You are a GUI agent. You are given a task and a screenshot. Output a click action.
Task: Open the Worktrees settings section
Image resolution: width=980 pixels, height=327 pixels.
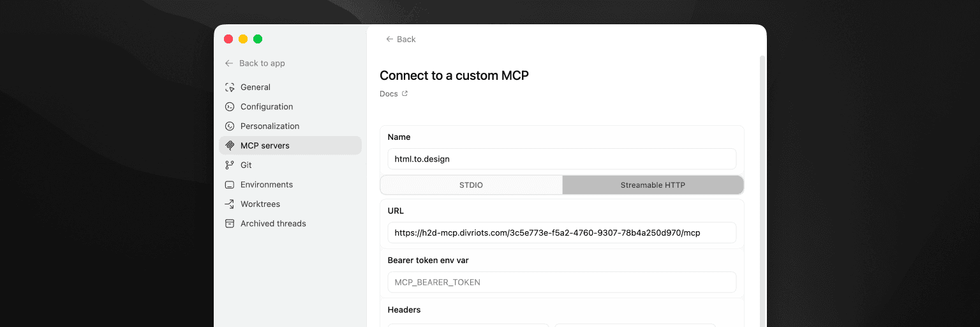coord(260,204)
